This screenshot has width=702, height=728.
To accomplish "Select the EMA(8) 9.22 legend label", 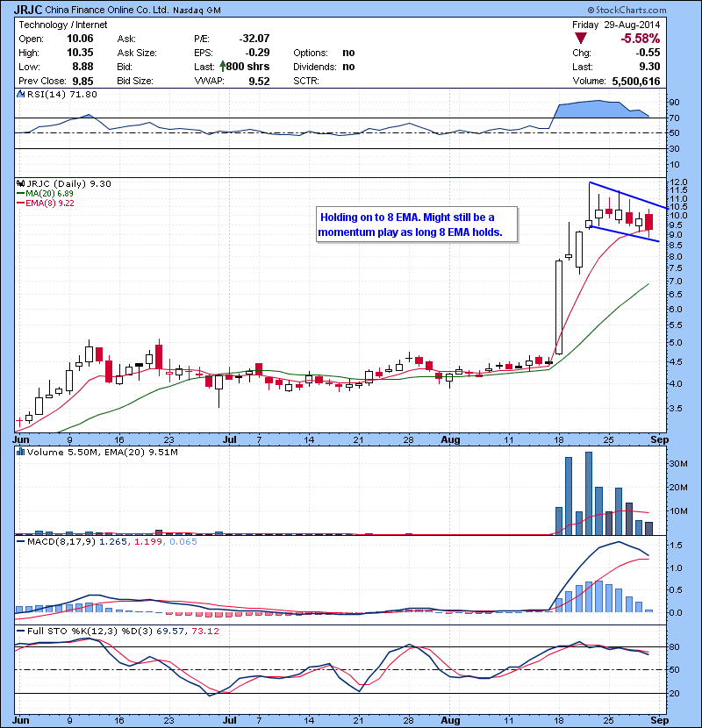I will [50, 203].
